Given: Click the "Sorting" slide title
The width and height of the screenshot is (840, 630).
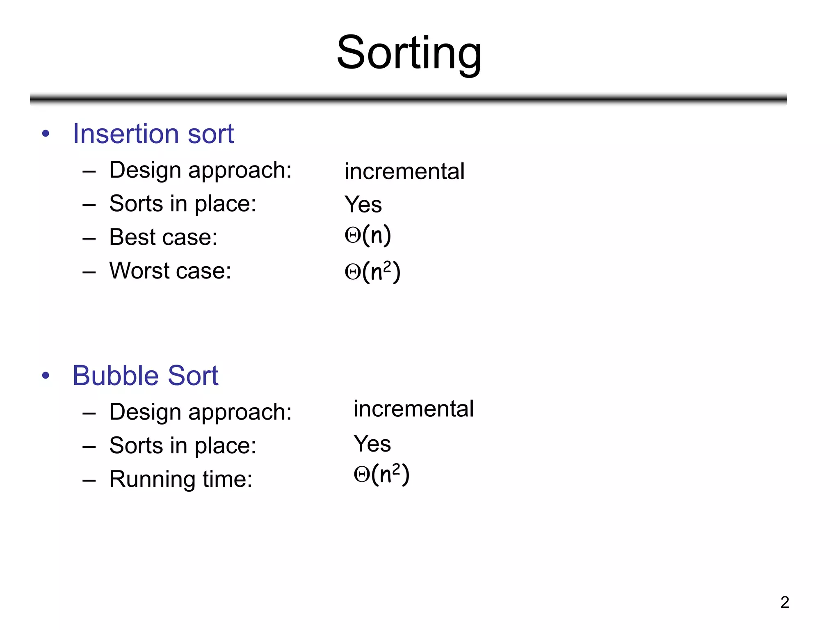Looking at the screenshot, I should point(409,53).
